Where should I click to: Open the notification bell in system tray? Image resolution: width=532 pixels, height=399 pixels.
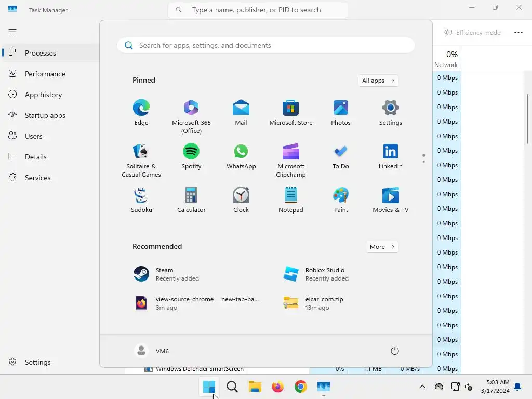(518, 387)
